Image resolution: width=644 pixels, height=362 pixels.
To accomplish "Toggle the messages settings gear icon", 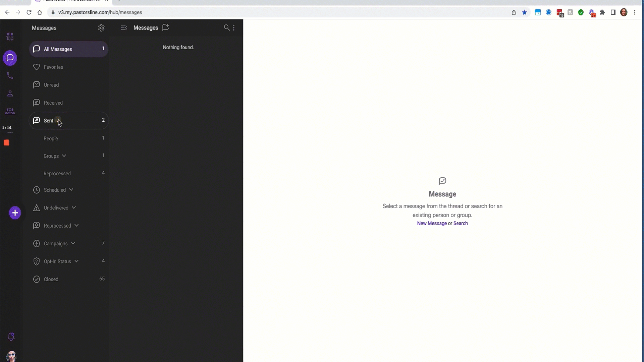I will (101, 28).
